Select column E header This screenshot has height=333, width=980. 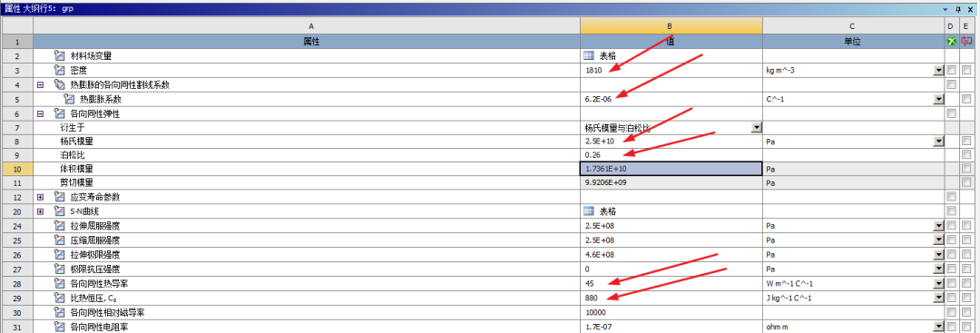[967, 26]
